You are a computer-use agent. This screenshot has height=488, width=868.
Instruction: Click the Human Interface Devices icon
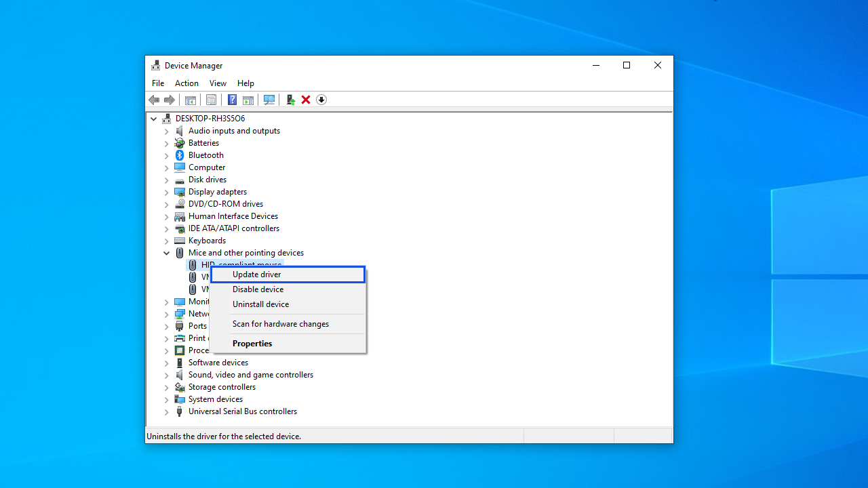tap(180, 216)
